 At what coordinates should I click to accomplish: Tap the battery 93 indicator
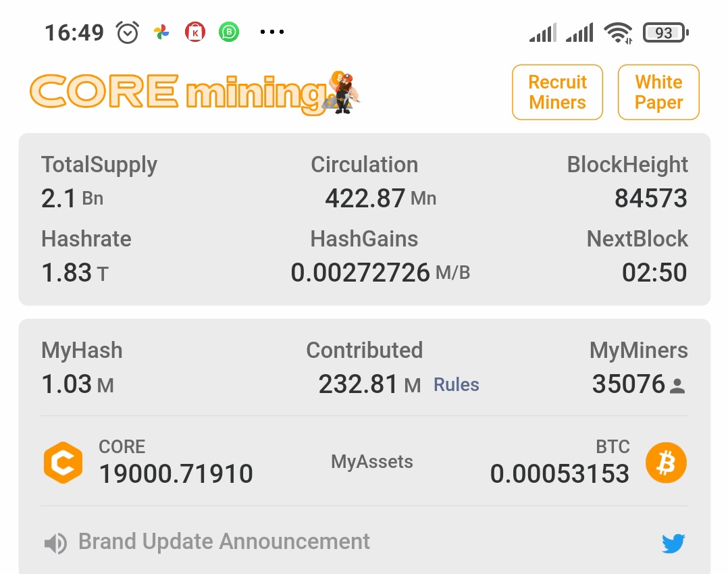[665, 32]
